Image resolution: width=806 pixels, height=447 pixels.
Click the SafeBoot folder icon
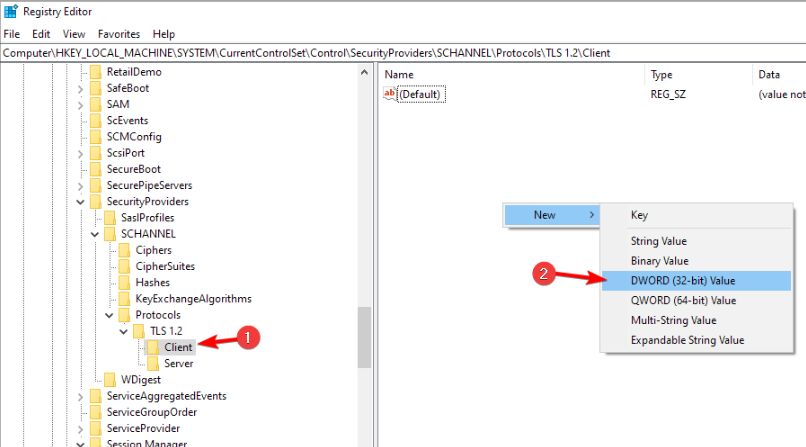[x=96, y=88]
